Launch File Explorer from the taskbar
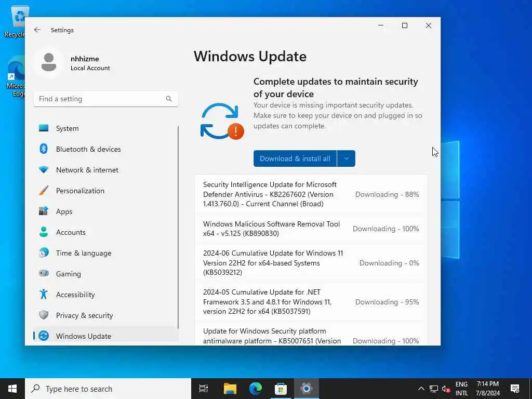 point(230,389)
